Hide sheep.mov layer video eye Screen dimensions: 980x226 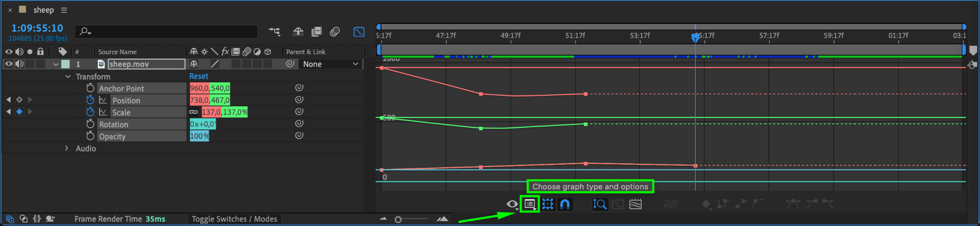[9, 64]
